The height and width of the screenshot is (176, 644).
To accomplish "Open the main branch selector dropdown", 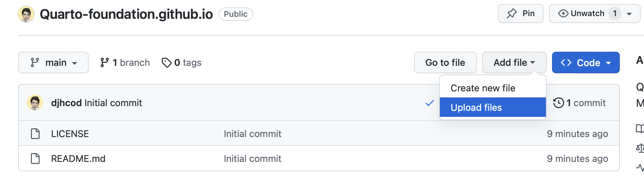I will (x=53, y=62).
